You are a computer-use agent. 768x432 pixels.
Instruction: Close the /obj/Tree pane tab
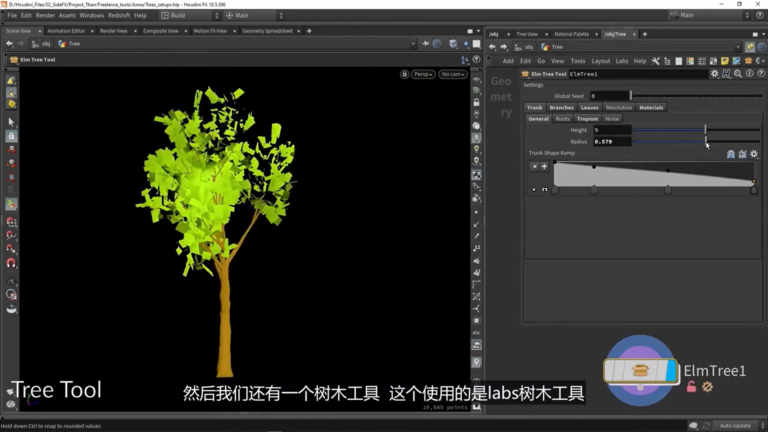634,34
